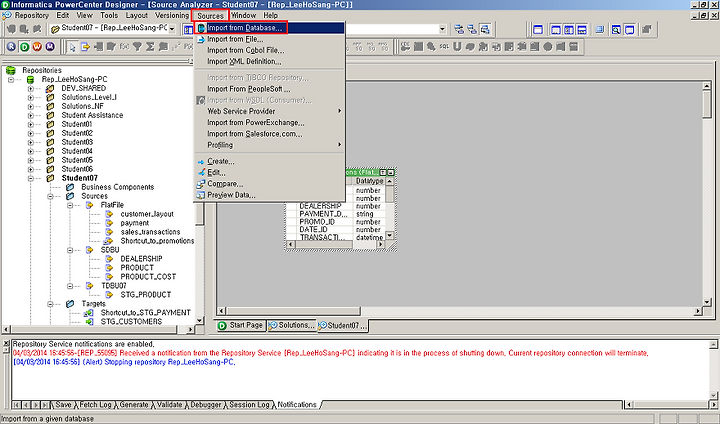This screenshot has height=424, width=720.
Task: Choose Import from Database menu entry
Action: pyautogui.click(x=270, y=28)
